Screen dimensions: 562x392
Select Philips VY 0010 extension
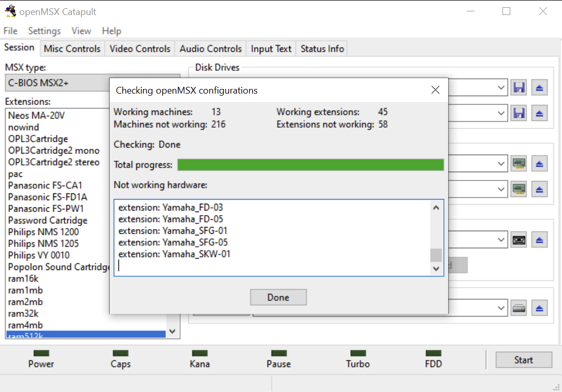[x=39, y=255]
